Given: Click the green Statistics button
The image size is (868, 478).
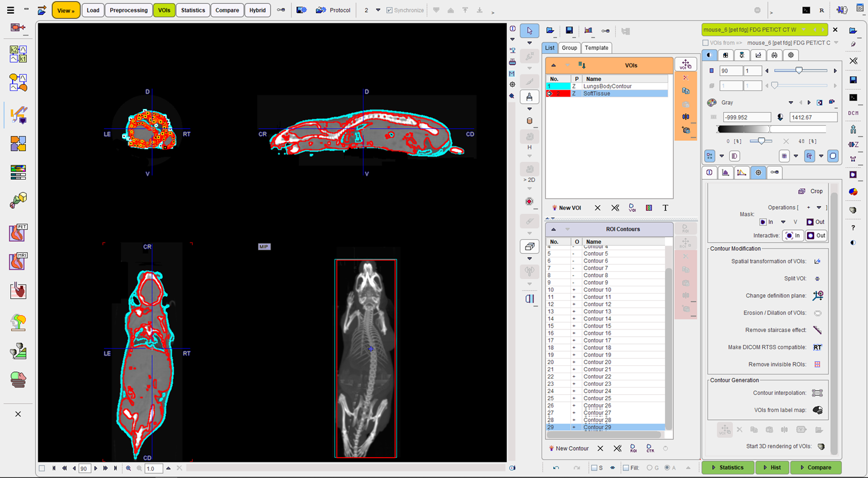Looking at the screenshot, I should (727, 468).
